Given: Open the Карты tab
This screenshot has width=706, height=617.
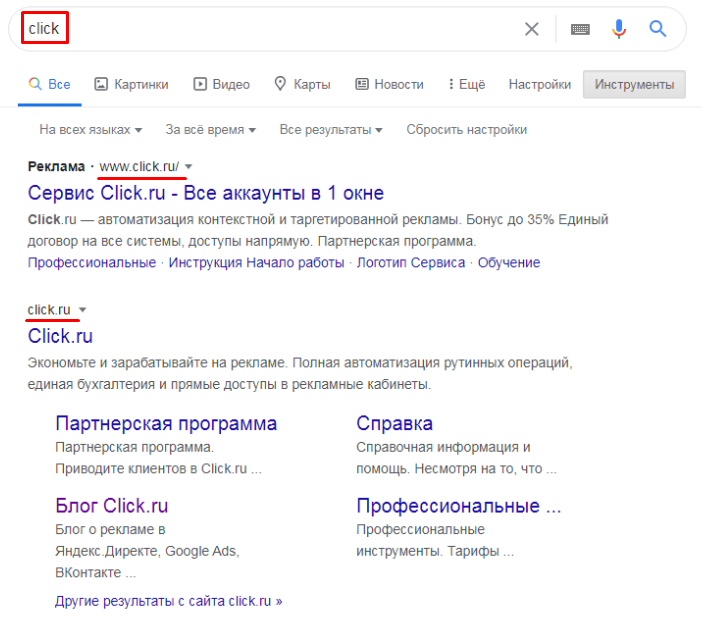Looking at the screenshot, I should click(x=302, y=84).
